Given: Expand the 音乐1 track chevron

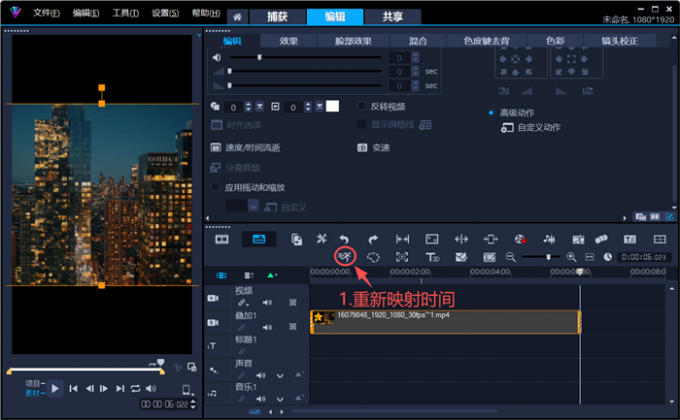Looking at the screenshot, I should (280, 399).
